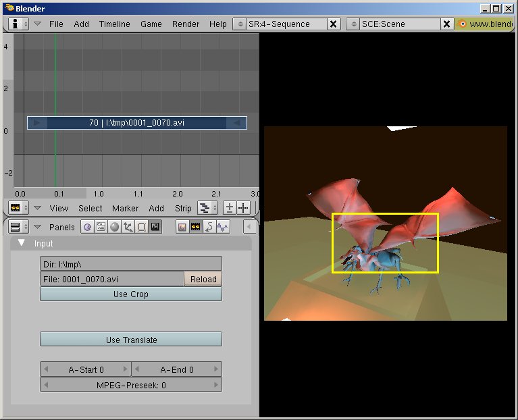Screen dimensions: 518x420
Task: Open the scene browse arrows next to SCE:Scene
Action: coord(353,24)
